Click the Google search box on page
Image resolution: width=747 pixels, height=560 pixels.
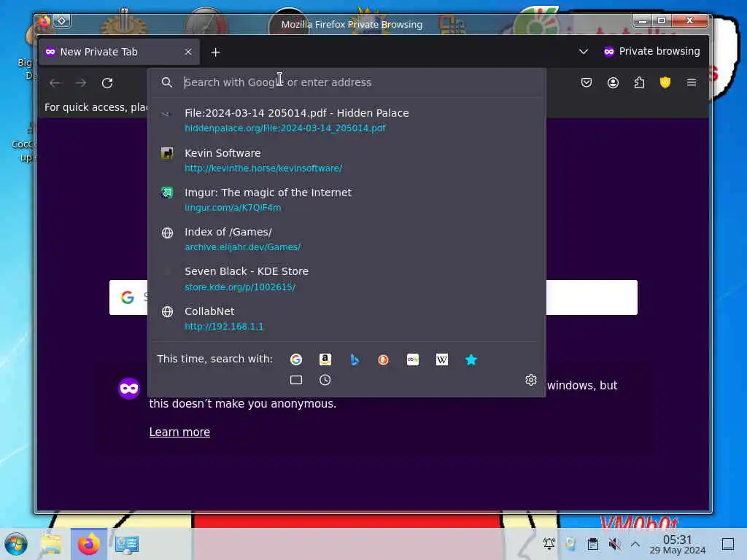pyautogui.click(x=373, y=297)
